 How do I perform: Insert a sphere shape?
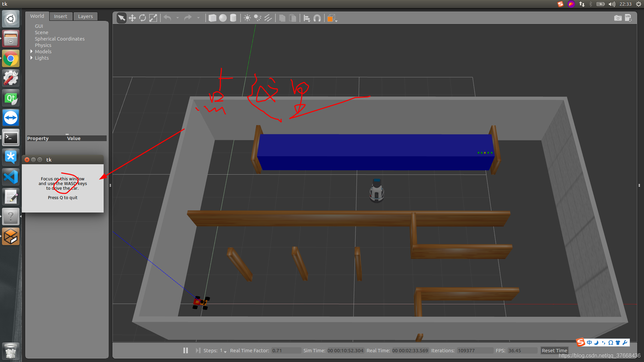[223, 18]
